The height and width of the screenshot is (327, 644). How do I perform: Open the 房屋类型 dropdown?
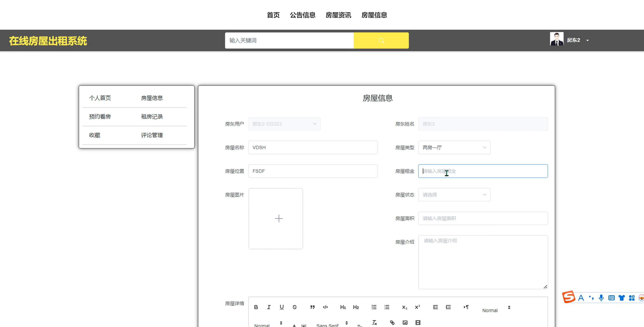click(x=454, y=147)
